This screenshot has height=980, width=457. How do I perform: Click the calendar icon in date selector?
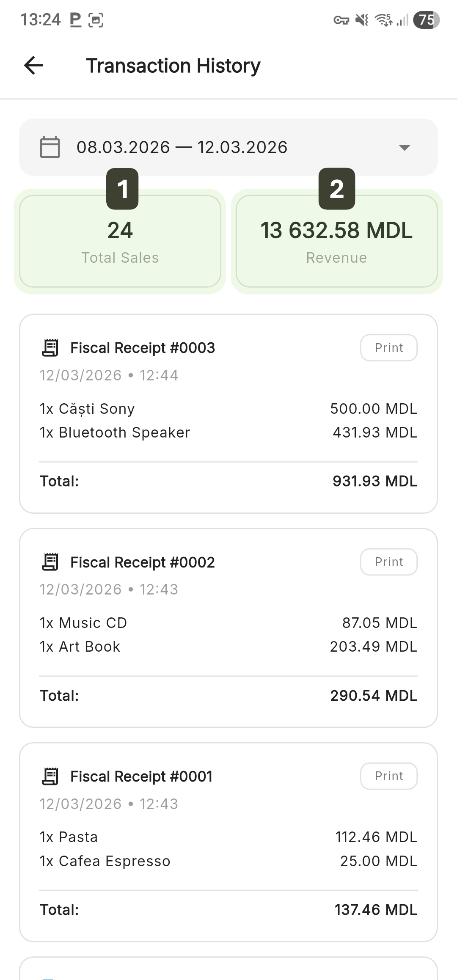click(50, 147)
